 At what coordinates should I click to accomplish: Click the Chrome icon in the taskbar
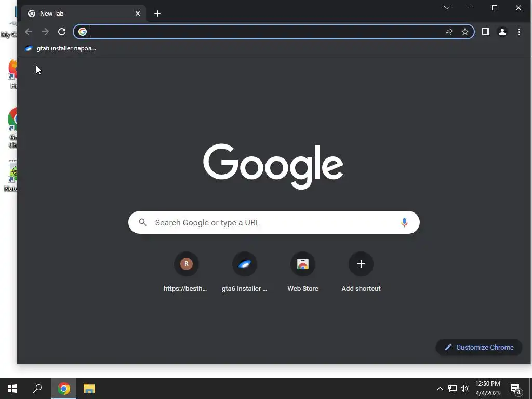coord(64,389)
